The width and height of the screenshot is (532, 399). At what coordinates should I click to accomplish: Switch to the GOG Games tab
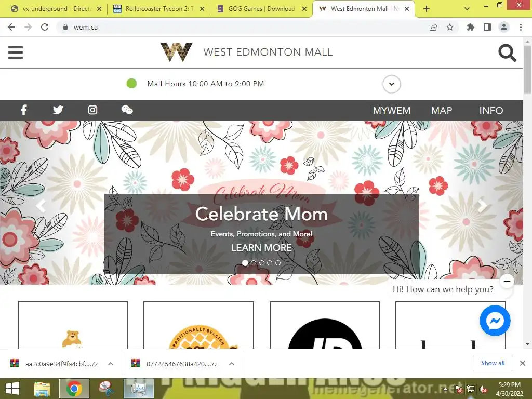coord(261,9)
